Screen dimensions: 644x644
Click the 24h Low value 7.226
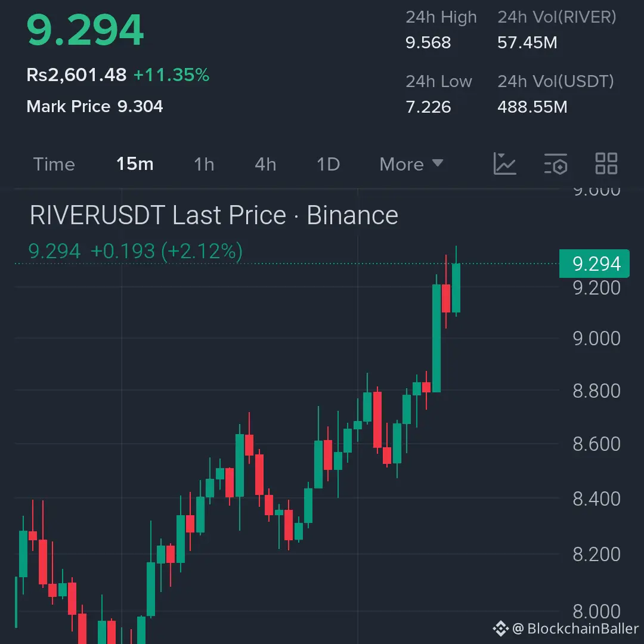(428, 107)
